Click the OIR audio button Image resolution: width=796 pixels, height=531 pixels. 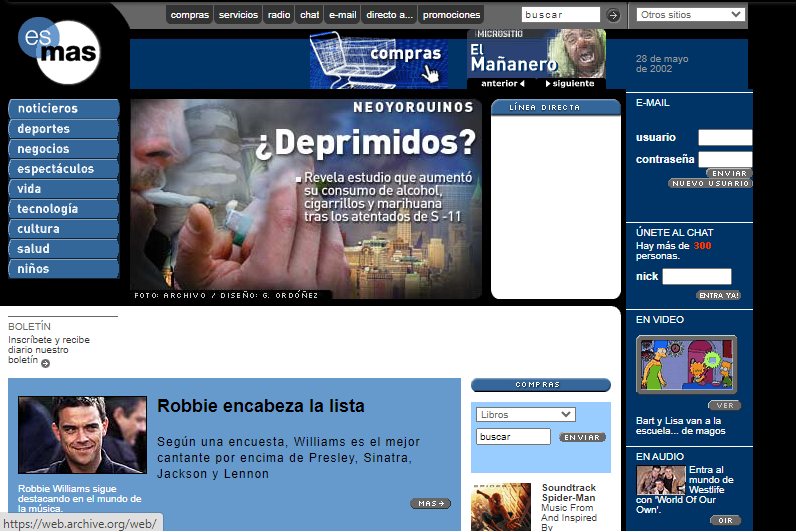(x=725, y=520)
